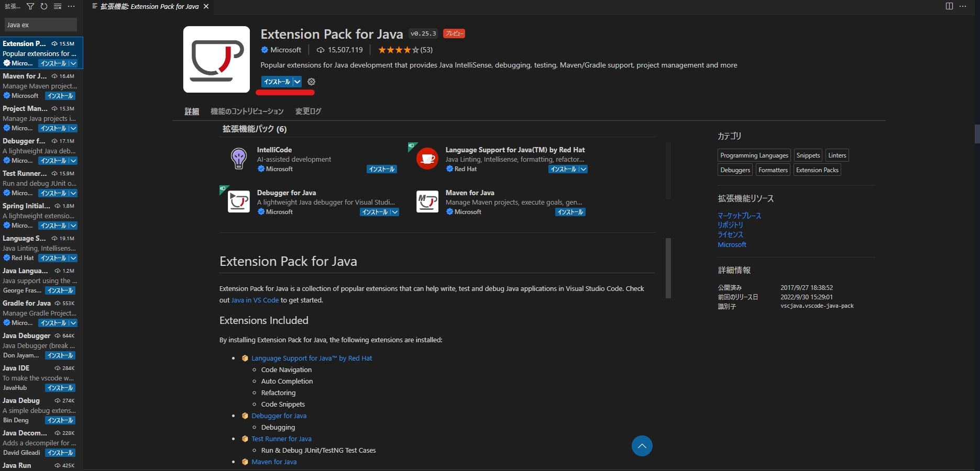Open Install dropdown for Gradle for Java item

[73, 323]
